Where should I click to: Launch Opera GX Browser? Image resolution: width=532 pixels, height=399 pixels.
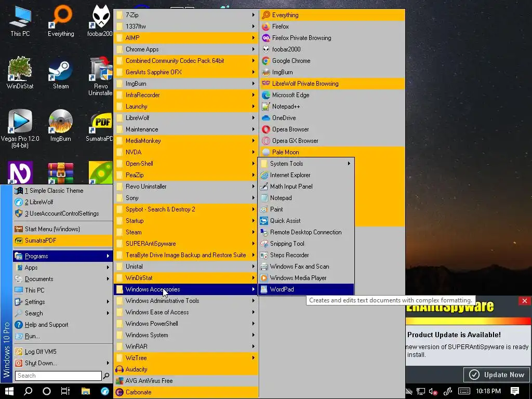pyautogui.click(x=332, y=141)
